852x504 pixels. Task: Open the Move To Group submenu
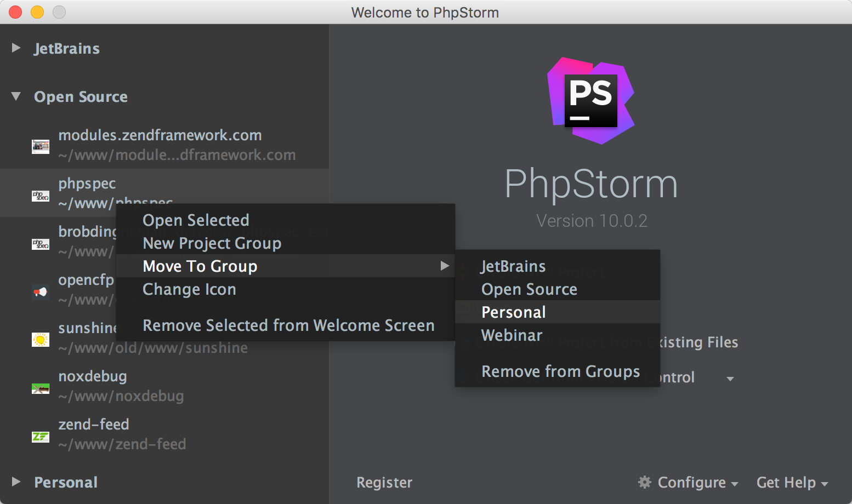tap(286, 266)
